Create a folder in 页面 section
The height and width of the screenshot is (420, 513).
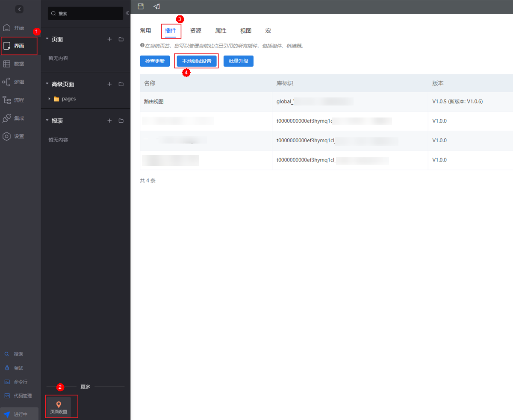pyautogui.click(x=121, y=39)
